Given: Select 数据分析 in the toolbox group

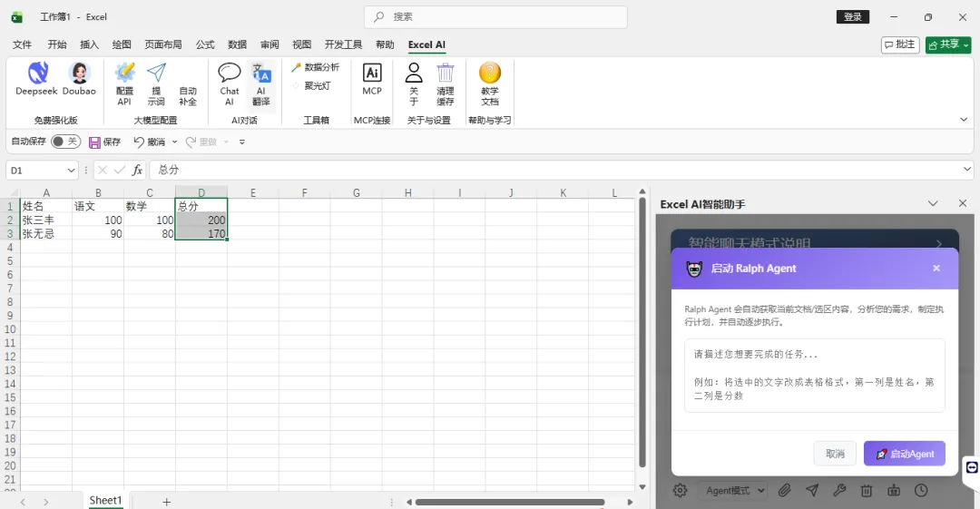Looking at the screenshot, I should click(x=316, y=67).
